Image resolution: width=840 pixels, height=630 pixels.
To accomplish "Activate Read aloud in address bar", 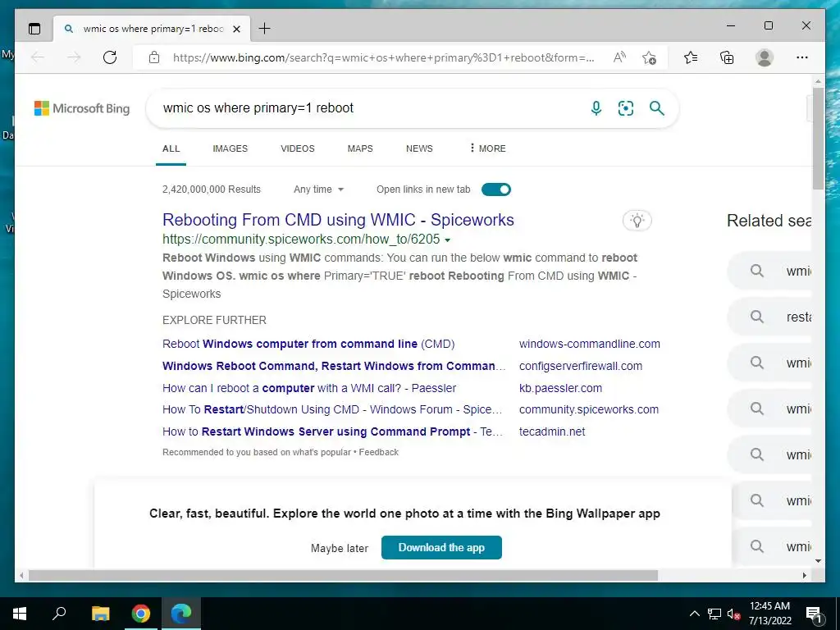I will coord(620,57).
